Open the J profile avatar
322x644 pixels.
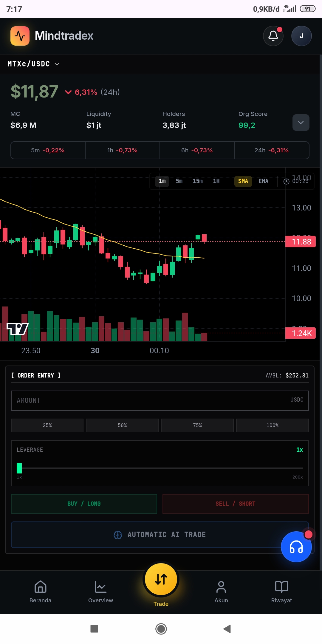[301, 36]
